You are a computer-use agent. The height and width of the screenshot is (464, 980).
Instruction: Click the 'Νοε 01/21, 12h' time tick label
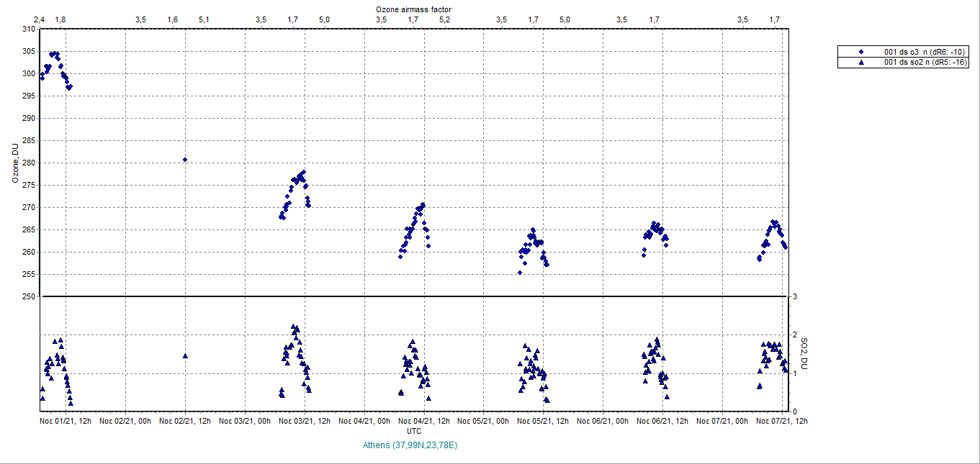tap(66, 421)
